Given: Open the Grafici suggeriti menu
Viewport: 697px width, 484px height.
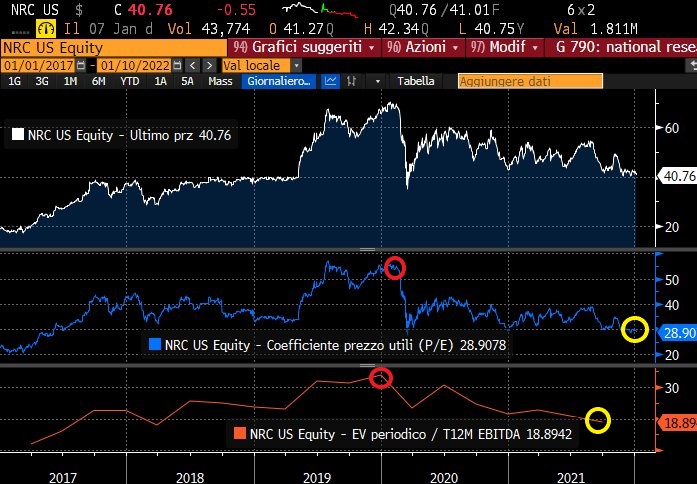Looking at the screenshot, I should 304,47.
